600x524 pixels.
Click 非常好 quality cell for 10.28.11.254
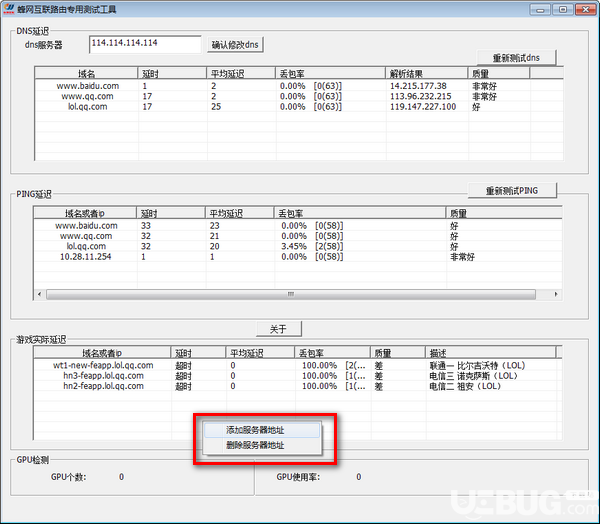(x=462, y=256)
